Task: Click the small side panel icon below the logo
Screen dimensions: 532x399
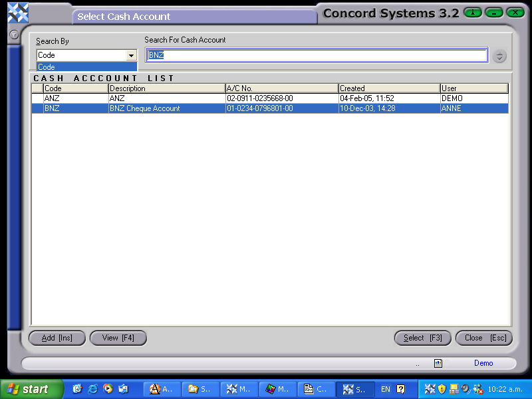Action: pos(13,35)
